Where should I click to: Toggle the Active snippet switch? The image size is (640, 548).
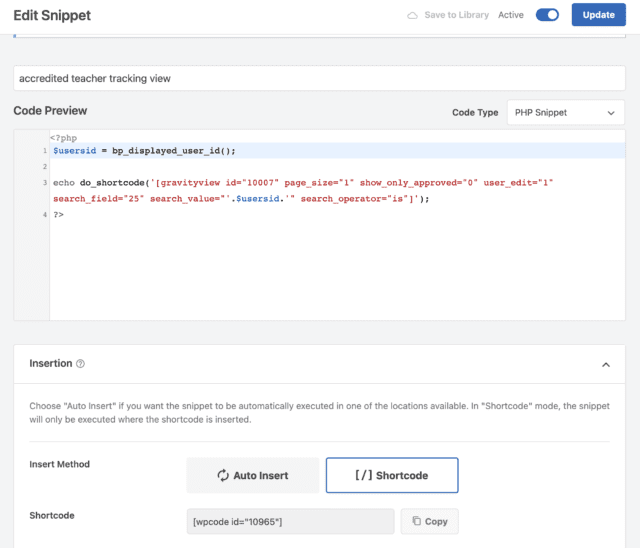(x=547, y=15)
